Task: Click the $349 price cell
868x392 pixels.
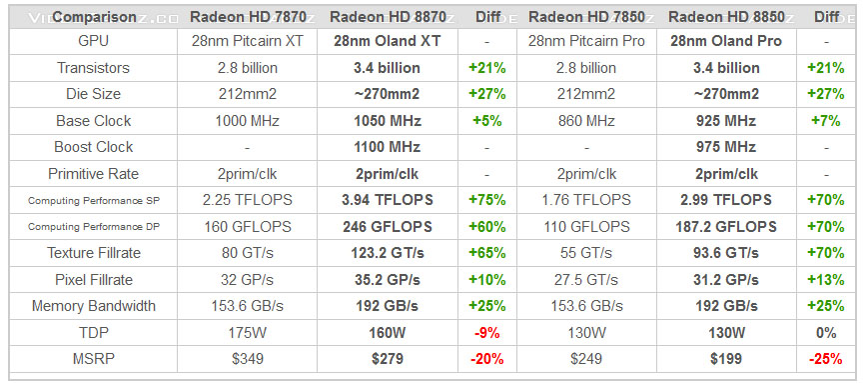Action: (x=248, y=359)
